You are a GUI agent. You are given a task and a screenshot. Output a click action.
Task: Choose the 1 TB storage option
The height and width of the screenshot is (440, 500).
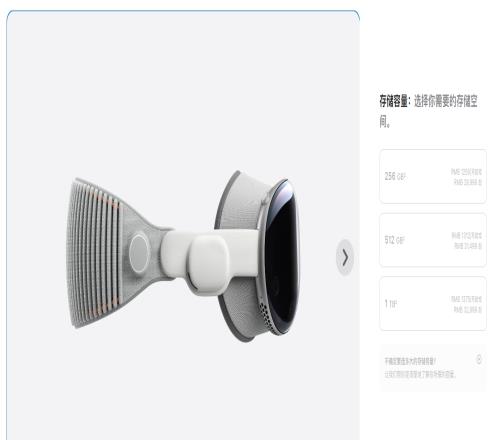(x=433, y=304)
